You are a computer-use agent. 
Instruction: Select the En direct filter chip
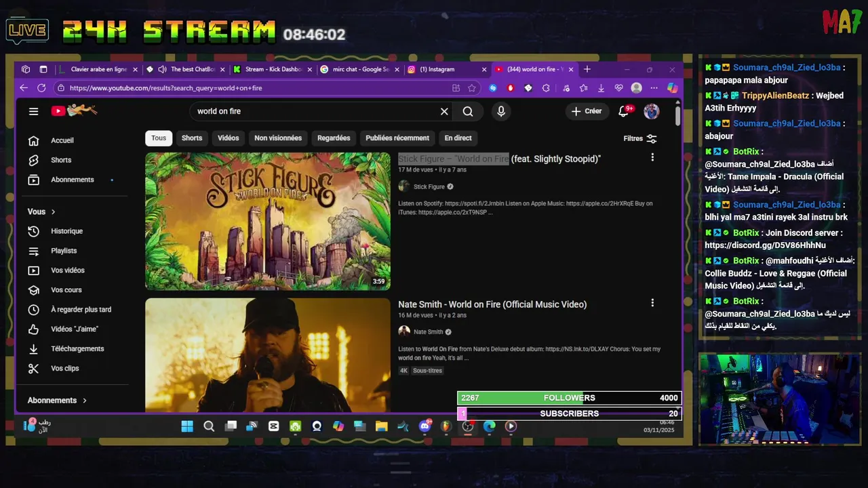pos(458,138)
